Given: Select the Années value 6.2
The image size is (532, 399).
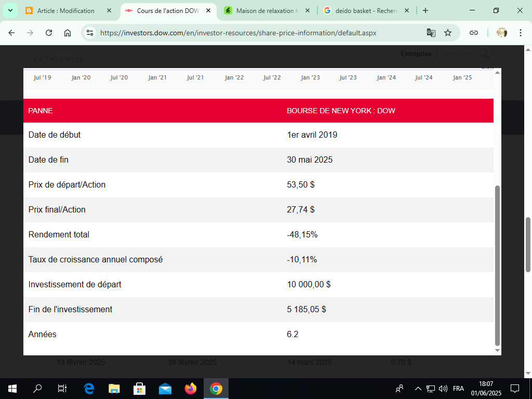Looking at the screenshot, I should click(x=292, y=334).
